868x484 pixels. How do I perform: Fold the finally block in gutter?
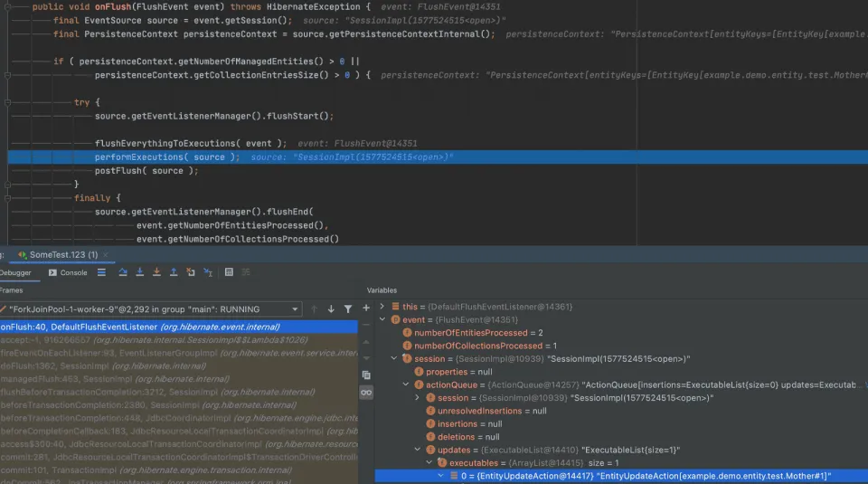[x=7, y=198]
